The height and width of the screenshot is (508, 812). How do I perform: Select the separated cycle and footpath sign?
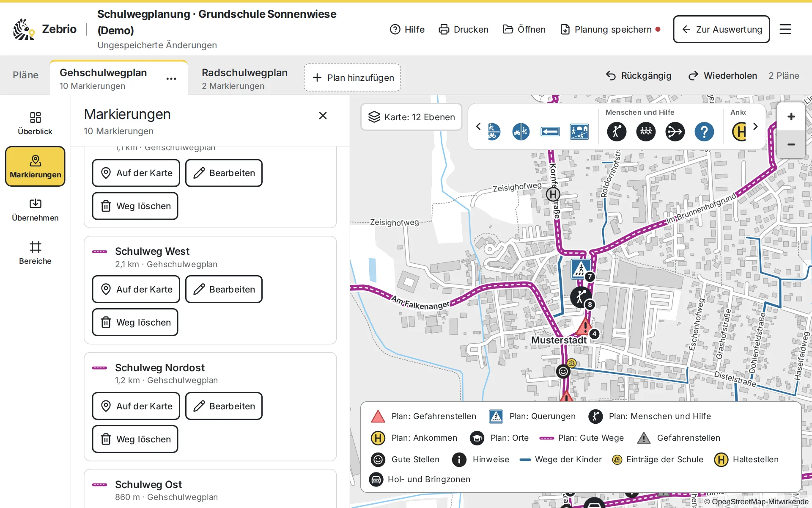pyautogui.click(x=521, y=132)
